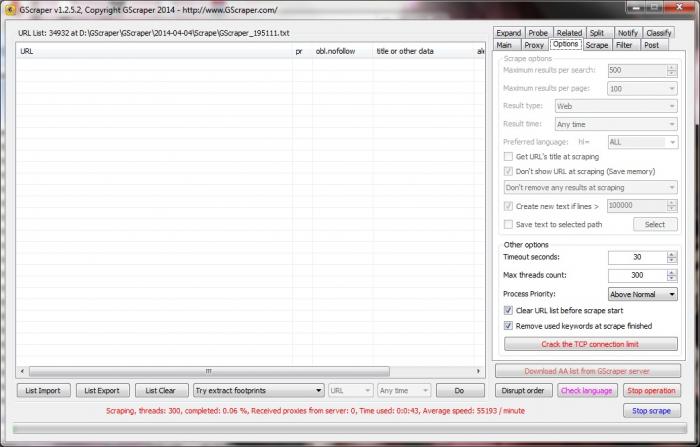Open the Notify tab
This screenshot has width=700, height=447.
[628, 33]
